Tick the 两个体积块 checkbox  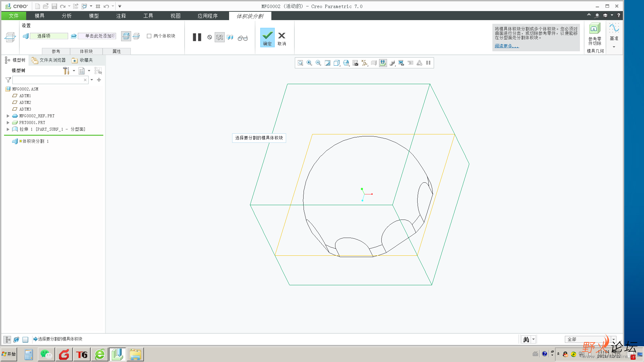pyautogui.click(x=149, y=36)
